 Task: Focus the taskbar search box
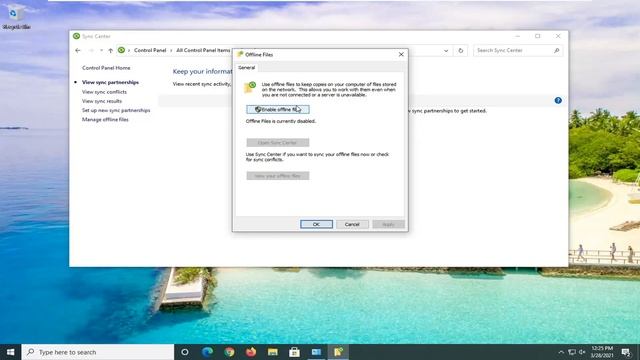point(98,352)
